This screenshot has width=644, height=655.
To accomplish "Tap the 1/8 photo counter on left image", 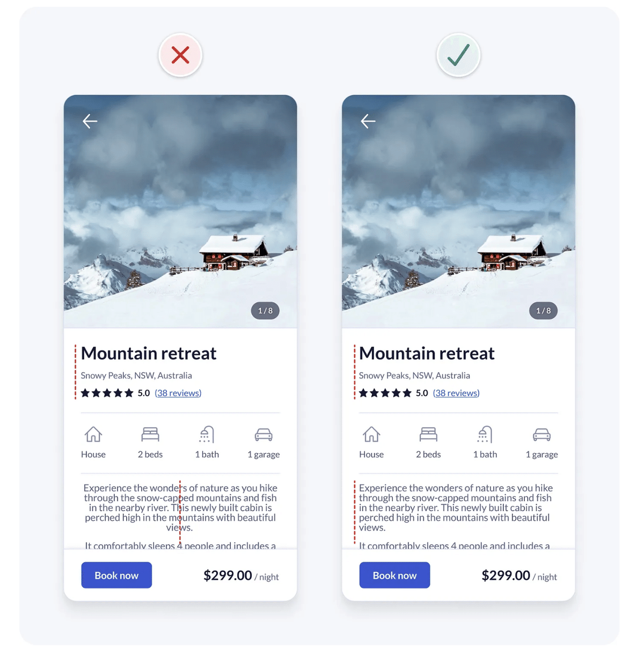I will pyautogui.click(x=265, y=311).
